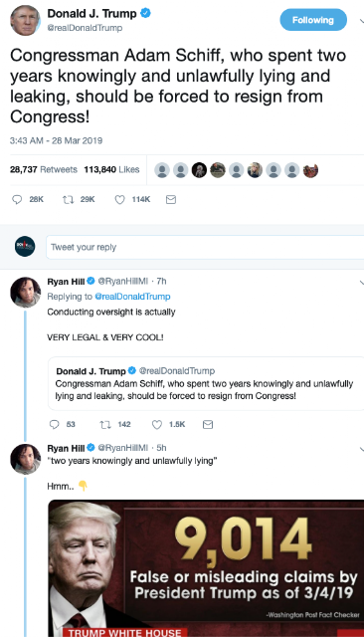This screenshot has height=637, width=364.
Task: Send main tweet via direct message envelope
Action: 171,199
